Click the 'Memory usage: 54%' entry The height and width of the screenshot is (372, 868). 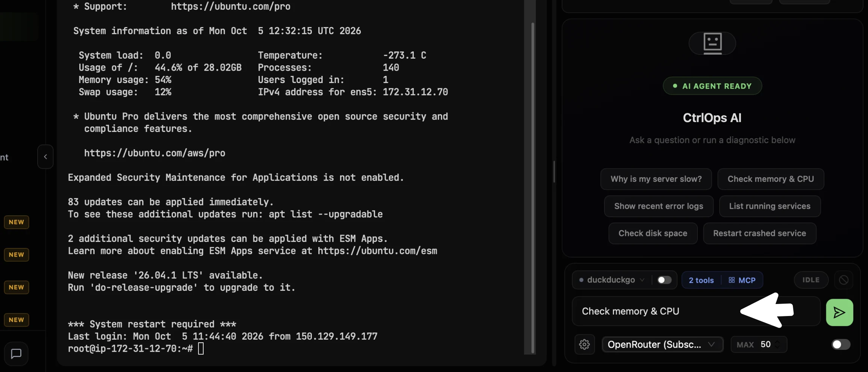click(x=125, y=80)
